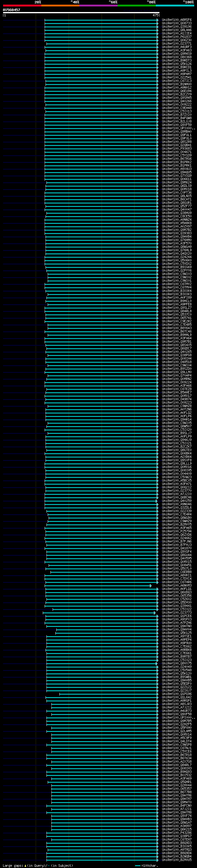
Task: Select the UniRef100_Q1PCE6 hit
Action: tap(176, 616)
